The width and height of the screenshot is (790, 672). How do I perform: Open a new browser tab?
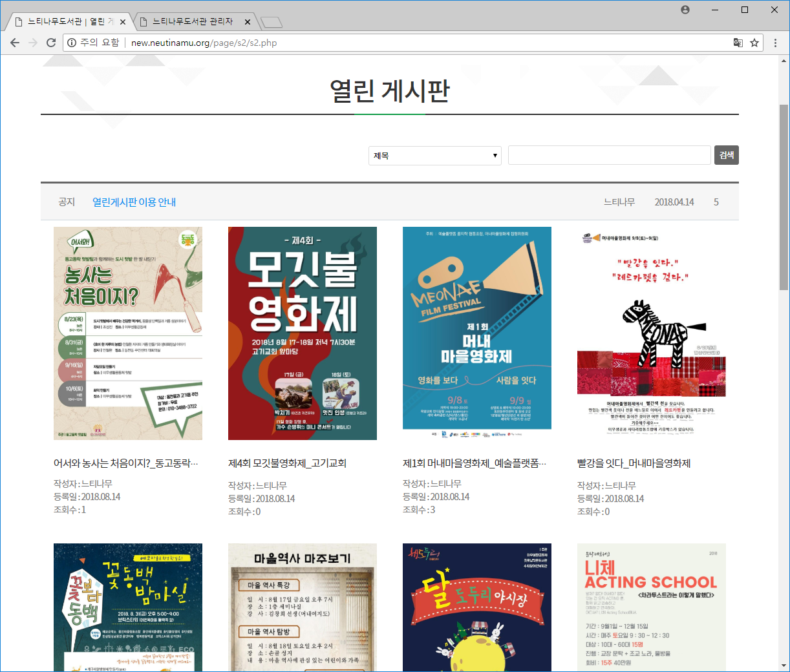[272, 23]
